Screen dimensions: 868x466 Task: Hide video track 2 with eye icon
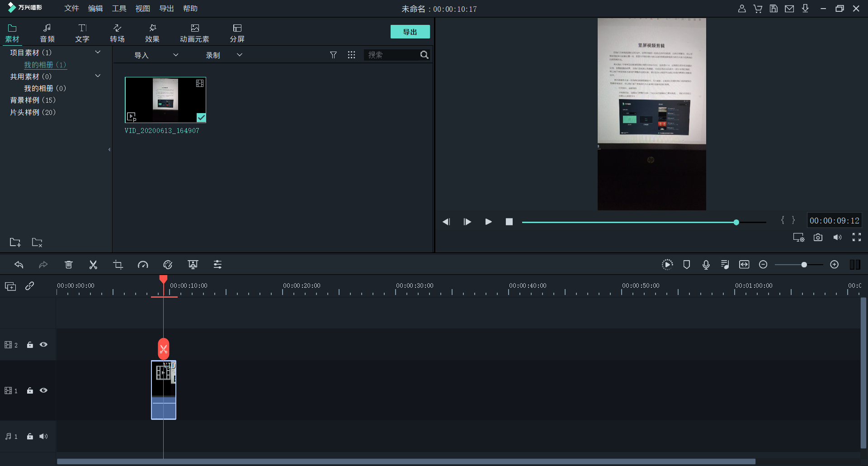43,345
